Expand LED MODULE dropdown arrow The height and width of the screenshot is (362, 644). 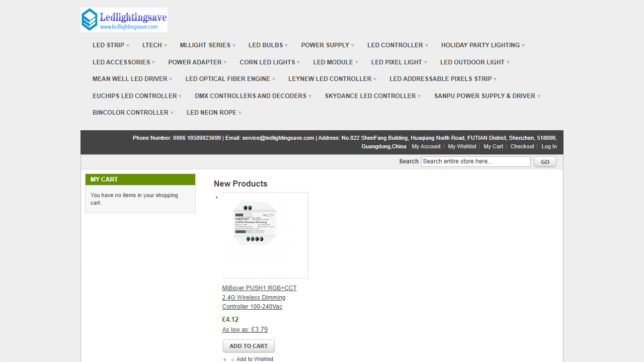point(357,63)
